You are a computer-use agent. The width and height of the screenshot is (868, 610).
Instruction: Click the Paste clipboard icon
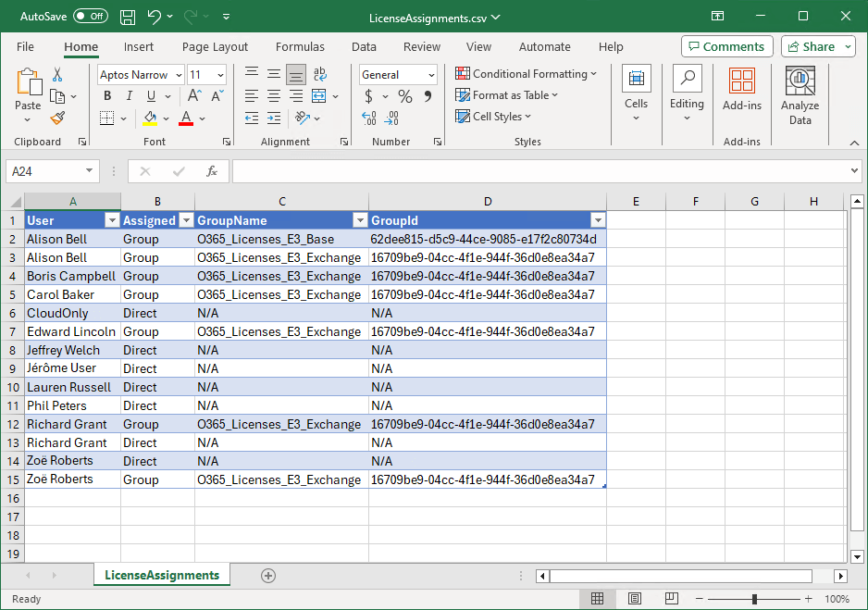tap(28, 83)
